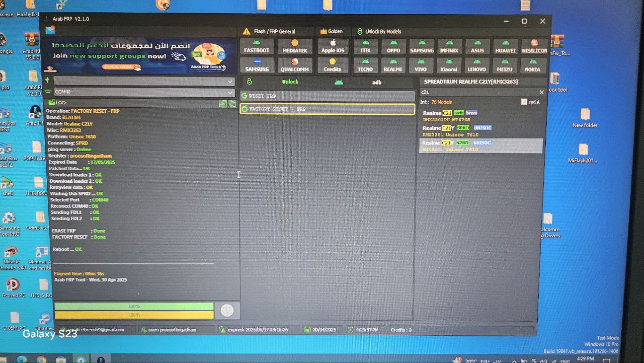The width and height of the screenshot is (644, 363).
Task: Open the New folder desktop icon
Action: [585, 118]
